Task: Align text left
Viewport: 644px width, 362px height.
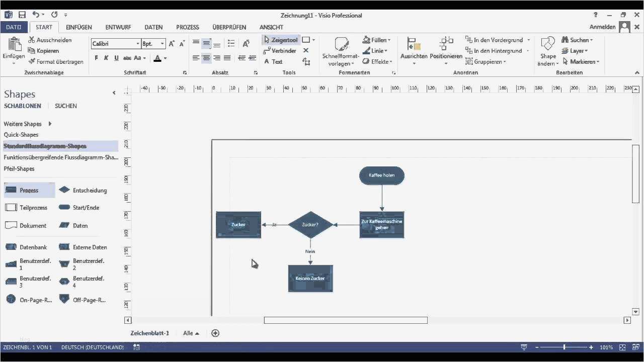Action: pyautogui.click(x=196, y=58)
